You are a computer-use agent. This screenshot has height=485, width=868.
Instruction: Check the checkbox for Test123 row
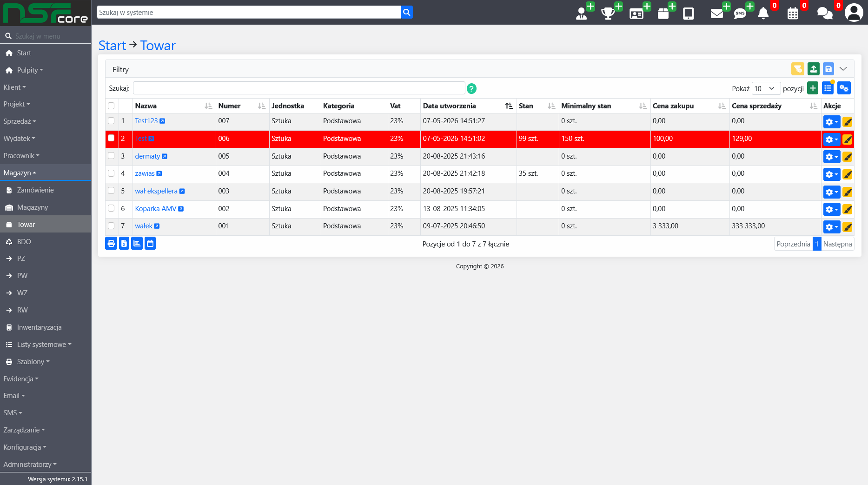[111, 121]
